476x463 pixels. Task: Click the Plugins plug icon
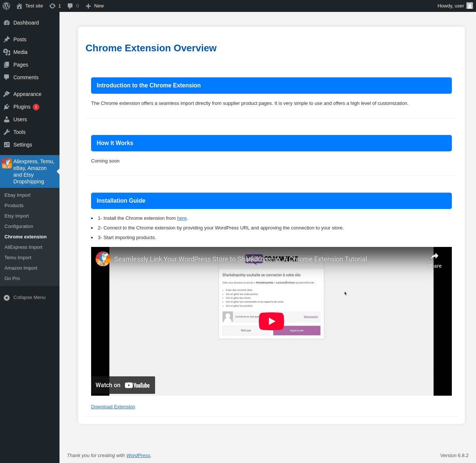tap(7, 107)
